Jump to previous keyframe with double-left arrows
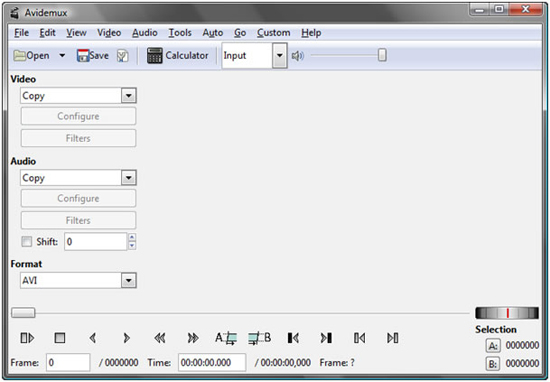Viewport: 550px width, 382px height. 160,338
